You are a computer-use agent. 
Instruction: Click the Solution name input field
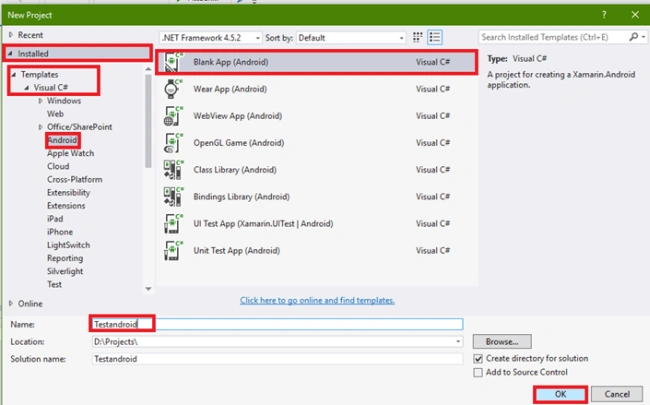277,359
